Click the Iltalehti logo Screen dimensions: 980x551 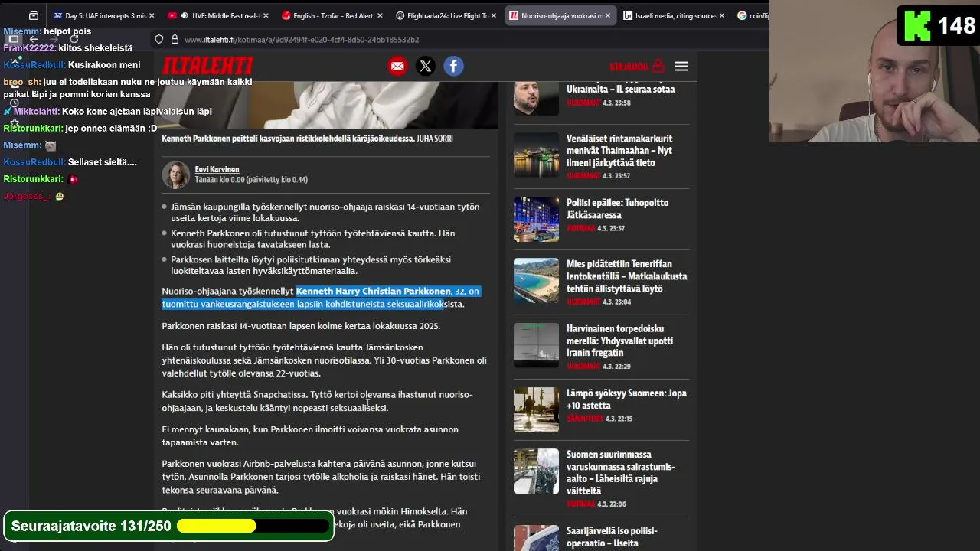207,66
